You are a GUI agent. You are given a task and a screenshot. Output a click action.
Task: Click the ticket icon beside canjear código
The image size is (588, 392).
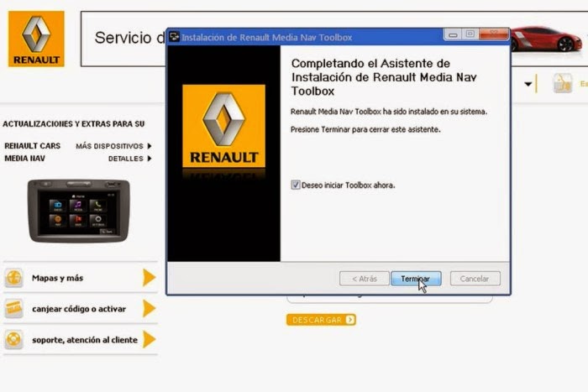tap(14, 309)
